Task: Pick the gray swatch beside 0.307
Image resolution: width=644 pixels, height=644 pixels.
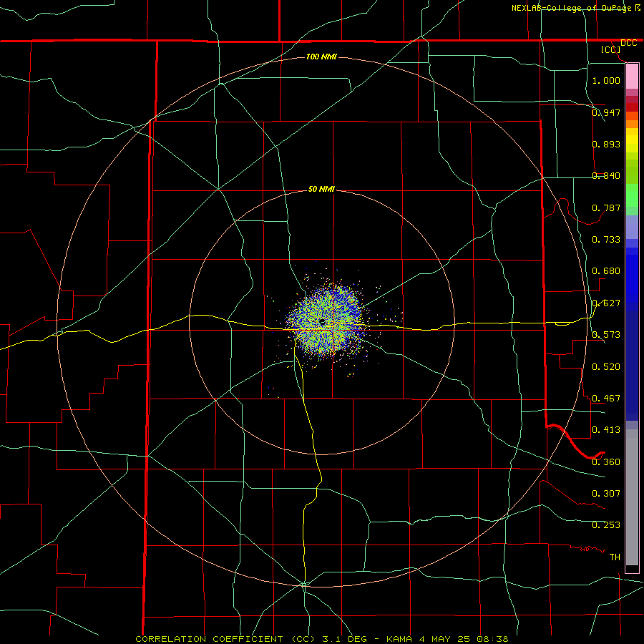Action: [x=632, y=497]
